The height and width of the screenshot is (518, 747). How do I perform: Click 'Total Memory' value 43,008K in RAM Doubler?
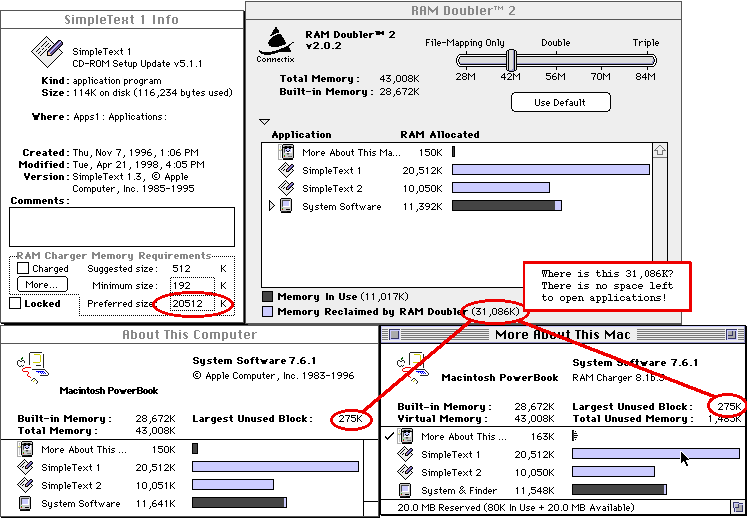click(399, 79)
